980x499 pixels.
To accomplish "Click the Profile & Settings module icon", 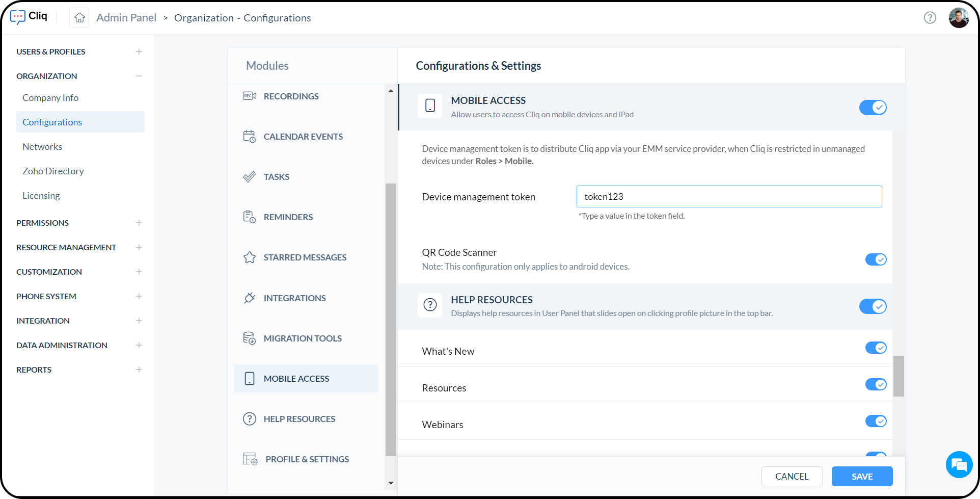I will (x=250, y=459).
